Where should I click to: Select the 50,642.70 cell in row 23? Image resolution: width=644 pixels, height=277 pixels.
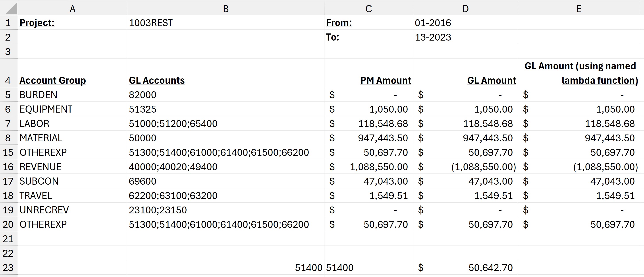pyautogui.click(x=465, y=267)
